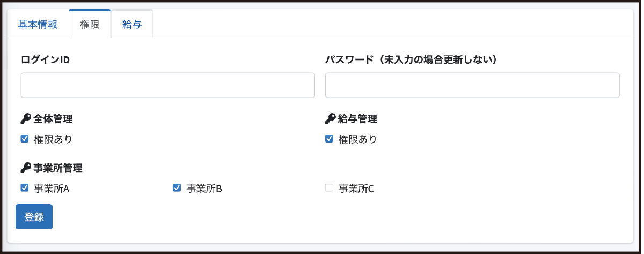
Task: Click the 給与管理 section heading
Action: (357, 119)
